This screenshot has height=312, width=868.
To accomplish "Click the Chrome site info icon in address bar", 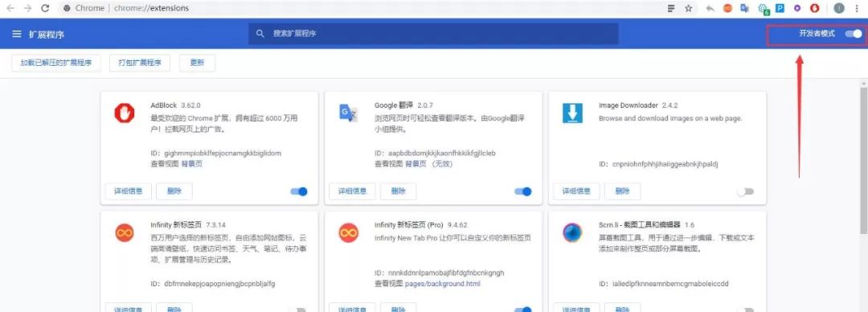I will click(67, 8).
